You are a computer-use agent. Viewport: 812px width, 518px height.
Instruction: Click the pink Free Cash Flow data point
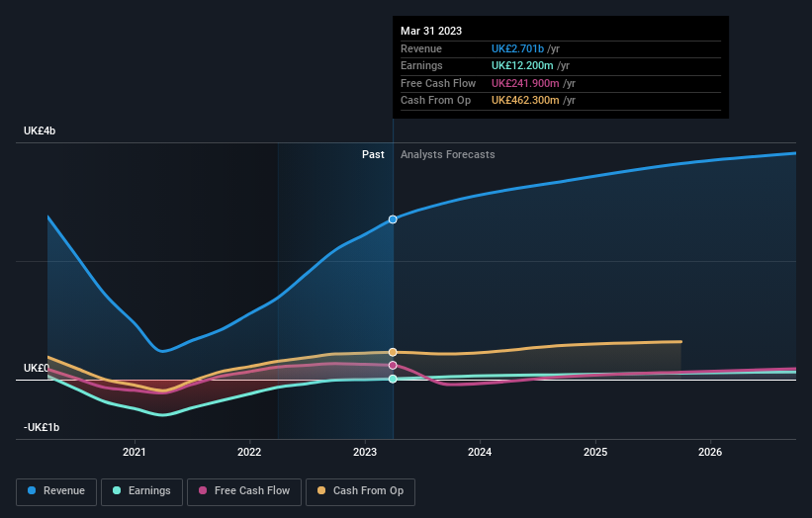[x=393, y=366]
